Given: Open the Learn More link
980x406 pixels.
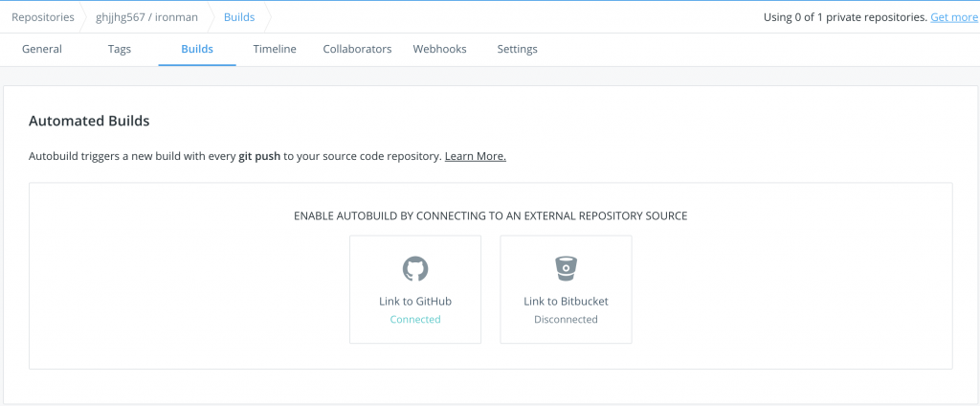Looking at the screenshot, I should (x=475, y=156).
